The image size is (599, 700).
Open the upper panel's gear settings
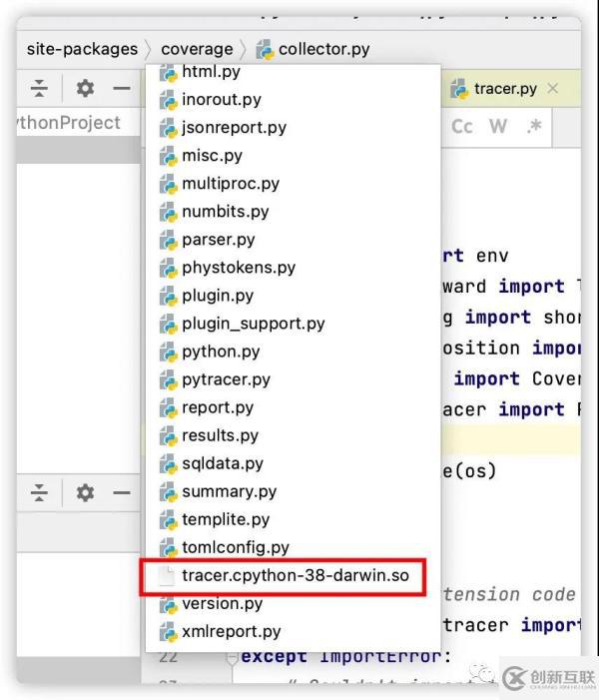pyautogui.click(x=85, y=88)
